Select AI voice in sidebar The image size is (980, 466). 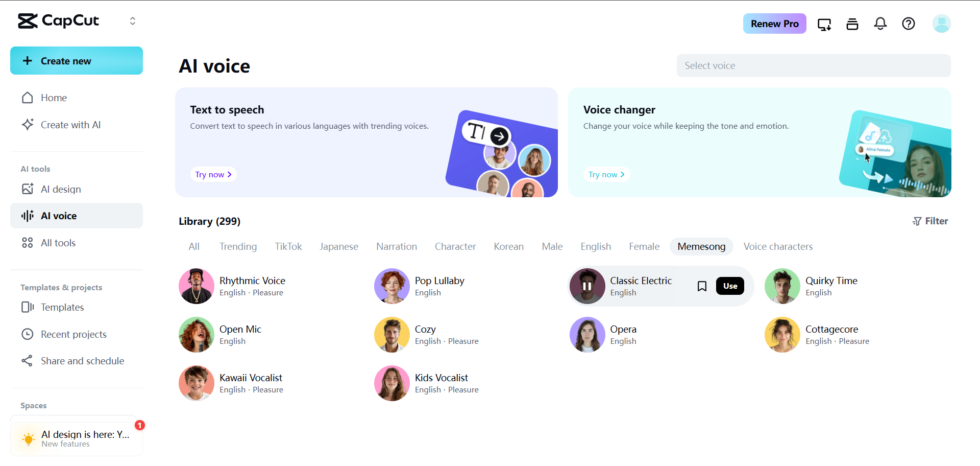tap(77, 216)
